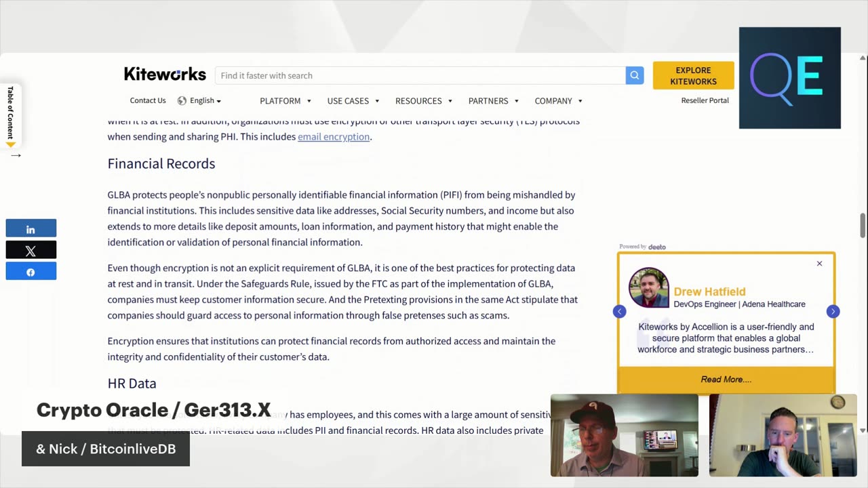Follow the email encryption link
This screenshot has height=488, width=868.
(334, 136)
